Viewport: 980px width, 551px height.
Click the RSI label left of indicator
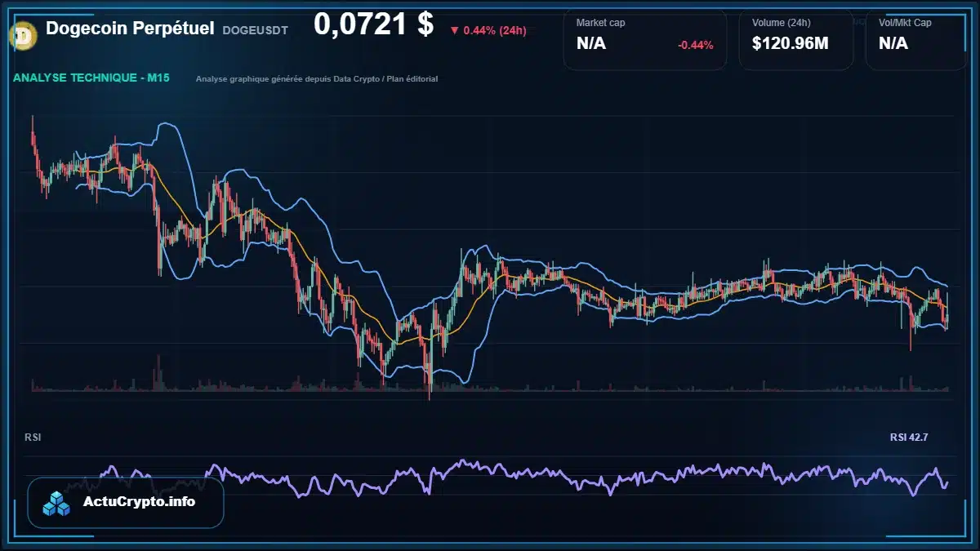[33, 438]
